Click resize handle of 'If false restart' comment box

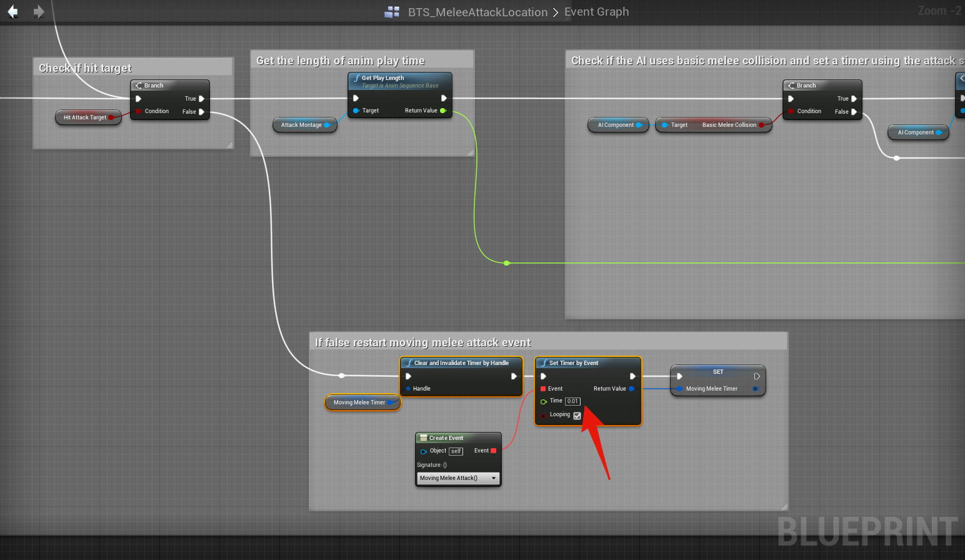coord(784,506)
